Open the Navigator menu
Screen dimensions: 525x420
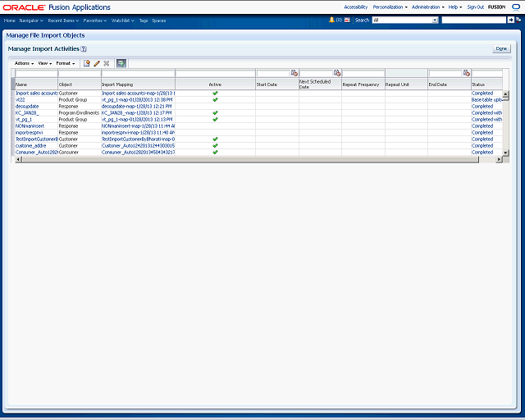(x=31, y=20)
